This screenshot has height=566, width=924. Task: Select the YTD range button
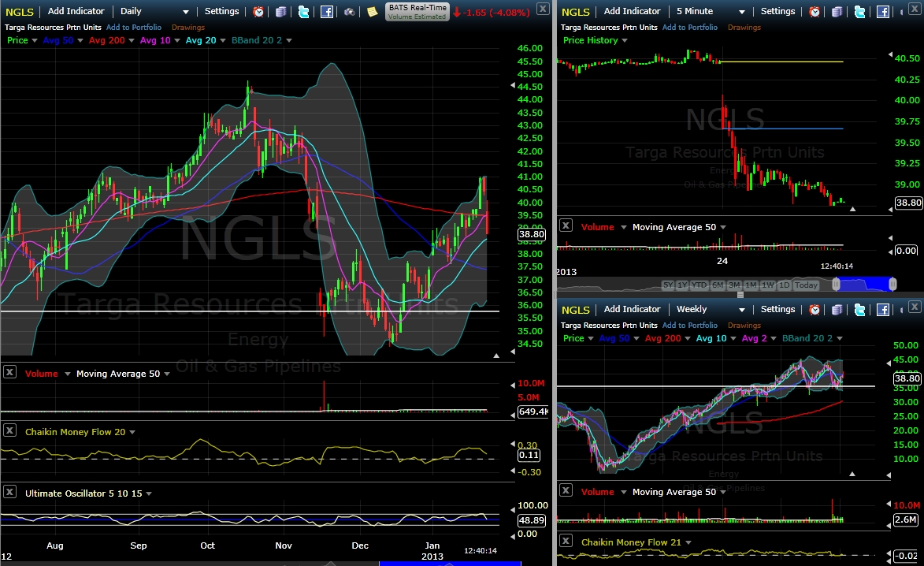point(699,285)
